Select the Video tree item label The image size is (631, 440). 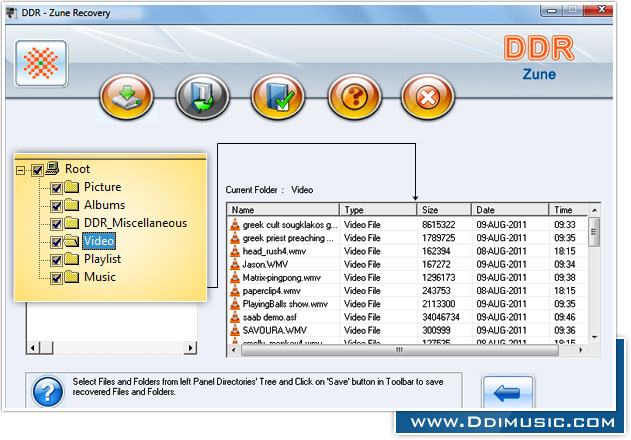pos(99,241)
